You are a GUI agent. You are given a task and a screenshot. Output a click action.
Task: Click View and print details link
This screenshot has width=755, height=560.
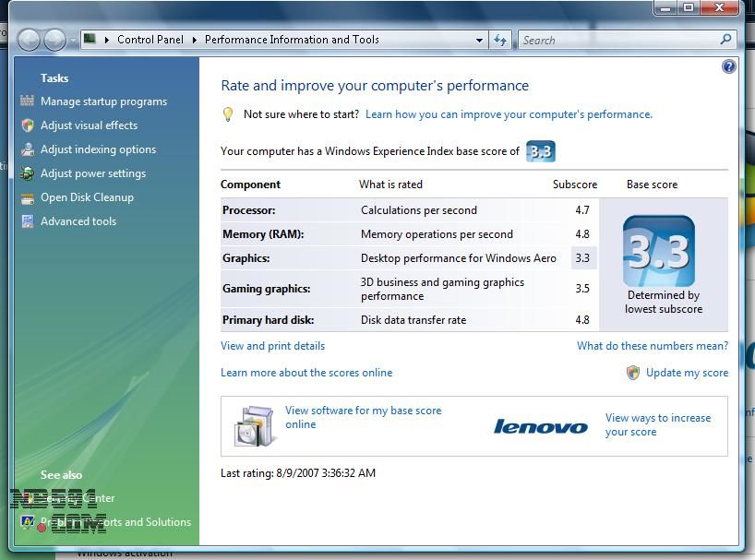[x=272, y=346]
